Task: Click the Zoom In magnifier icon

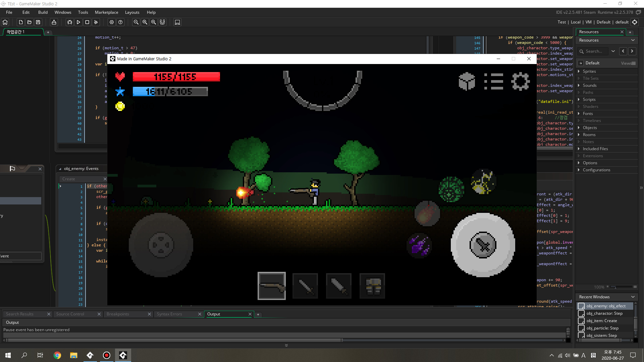Action: [x=153, y=22]
